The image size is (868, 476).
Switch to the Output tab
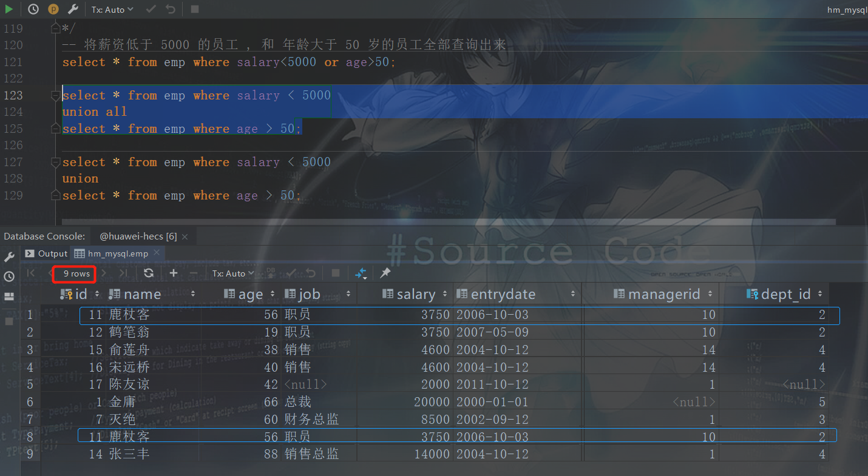pos(47,253)
